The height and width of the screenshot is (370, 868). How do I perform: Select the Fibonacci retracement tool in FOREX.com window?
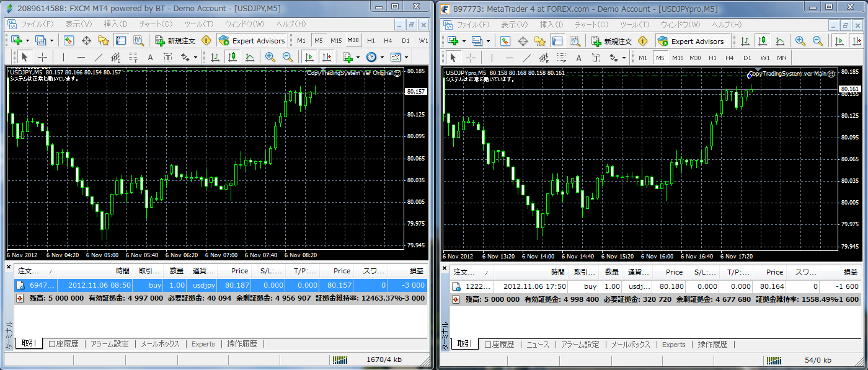point(562,58)
